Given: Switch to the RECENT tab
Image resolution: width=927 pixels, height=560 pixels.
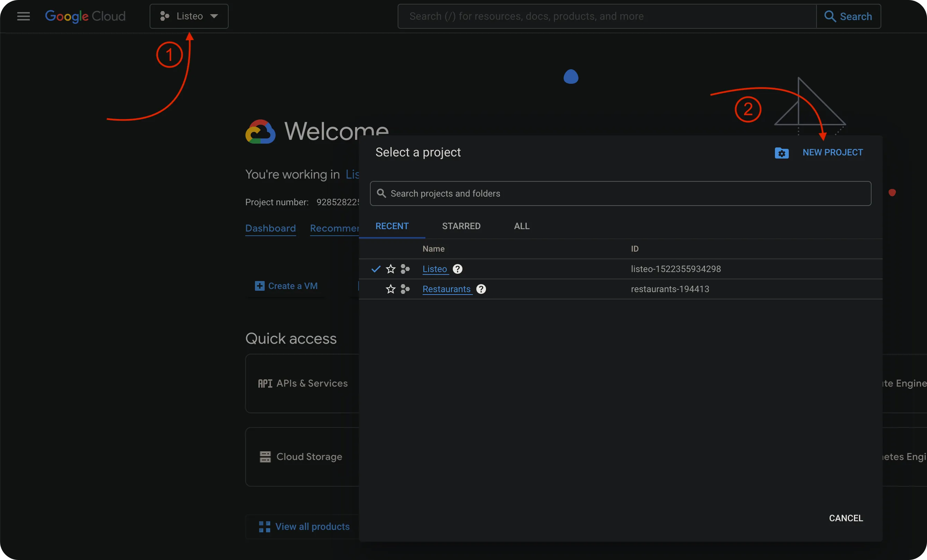Looking at the screenshot, I should tap(392, 226).
